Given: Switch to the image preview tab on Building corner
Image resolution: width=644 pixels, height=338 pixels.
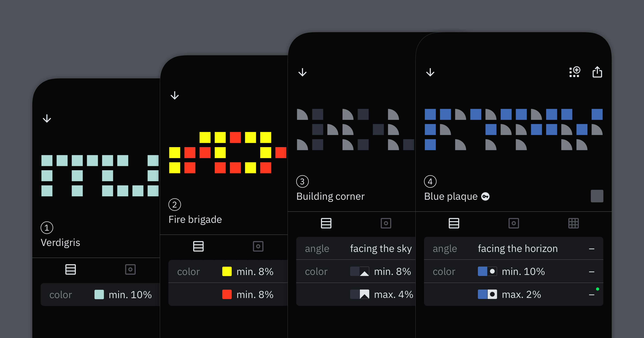Looking at the screenshot, I should 386,223.
